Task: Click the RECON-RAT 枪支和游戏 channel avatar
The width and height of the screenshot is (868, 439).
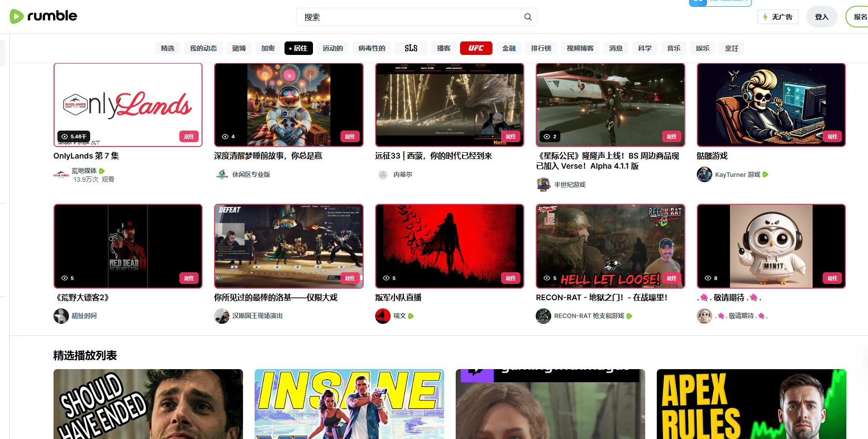Action: pos(543,316)
